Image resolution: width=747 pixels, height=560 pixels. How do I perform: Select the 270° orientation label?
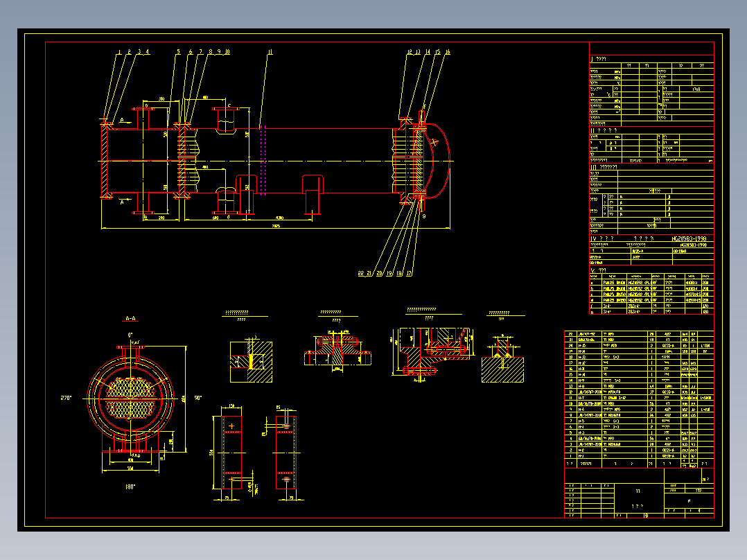[x=66, y=398]
